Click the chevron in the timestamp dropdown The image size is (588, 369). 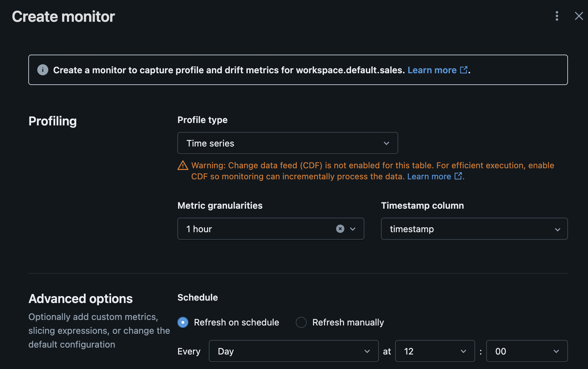point(557,229)
